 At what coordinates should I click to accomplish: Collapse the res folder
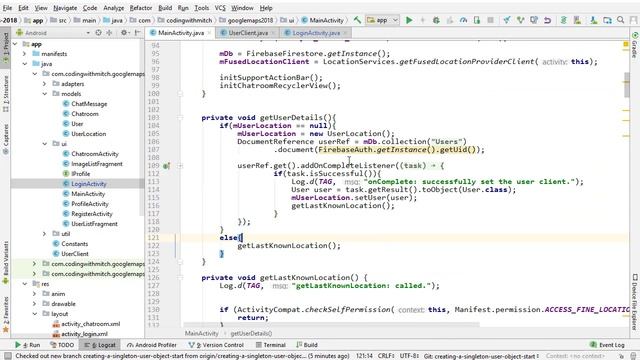pos(24,284)
